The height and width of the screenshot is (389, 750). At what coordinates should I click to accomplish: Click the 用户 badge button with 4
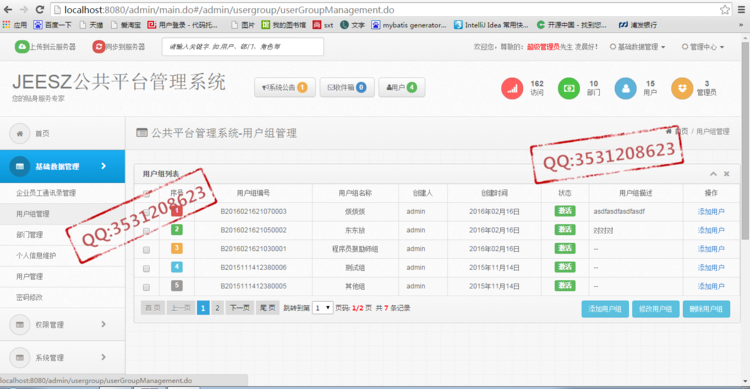click(402, 88)
